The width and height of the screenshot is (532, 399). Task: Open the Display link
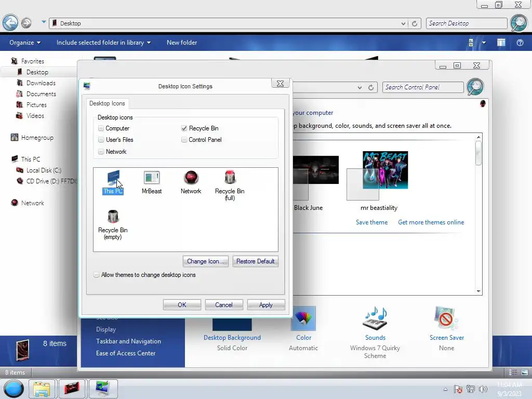pos(106,329)
